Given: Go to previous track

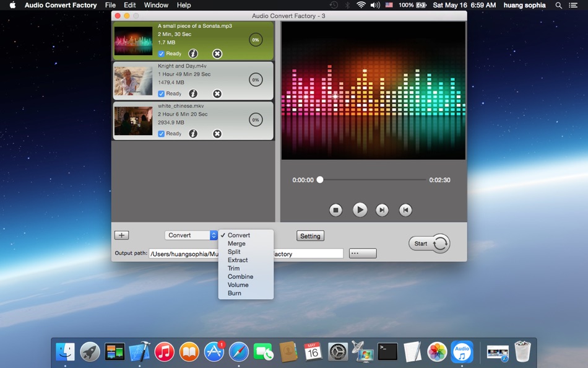Looking at the screenshot, I should pyautogui.click(x=405, y=210).
